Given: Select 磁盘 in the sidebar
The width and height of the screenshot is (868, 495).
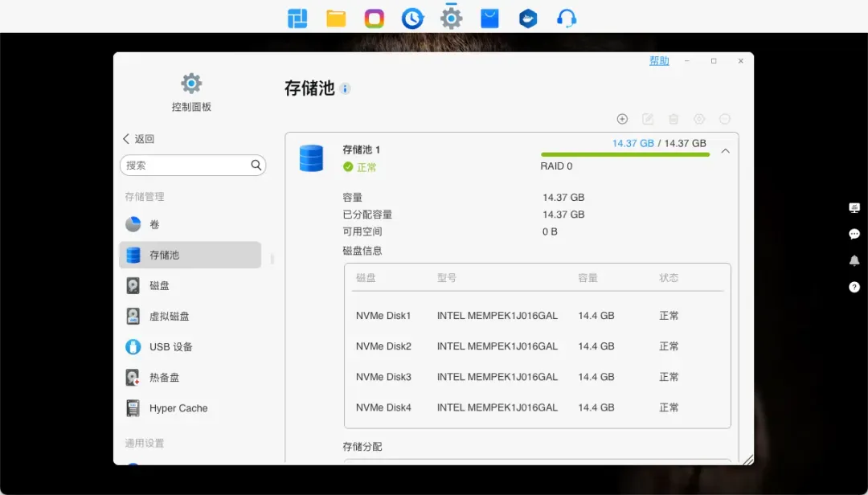Looking at the screenshot, I should coord(159,286).
